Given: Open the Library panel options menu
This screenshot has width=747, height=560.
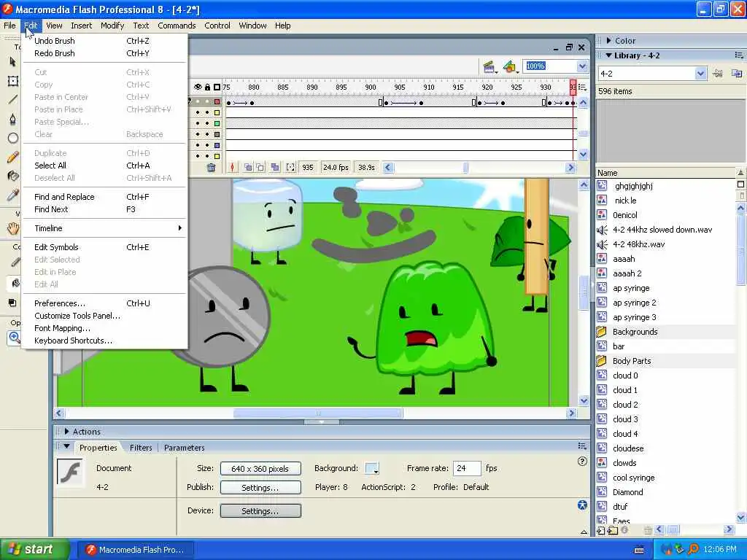Looking at the screenshot, I should click(739, 55).
